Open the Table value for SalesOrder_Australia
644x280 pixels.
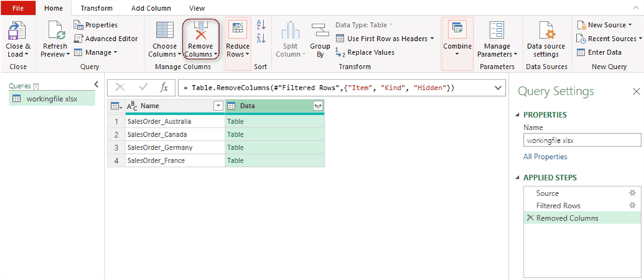(235, 122)
